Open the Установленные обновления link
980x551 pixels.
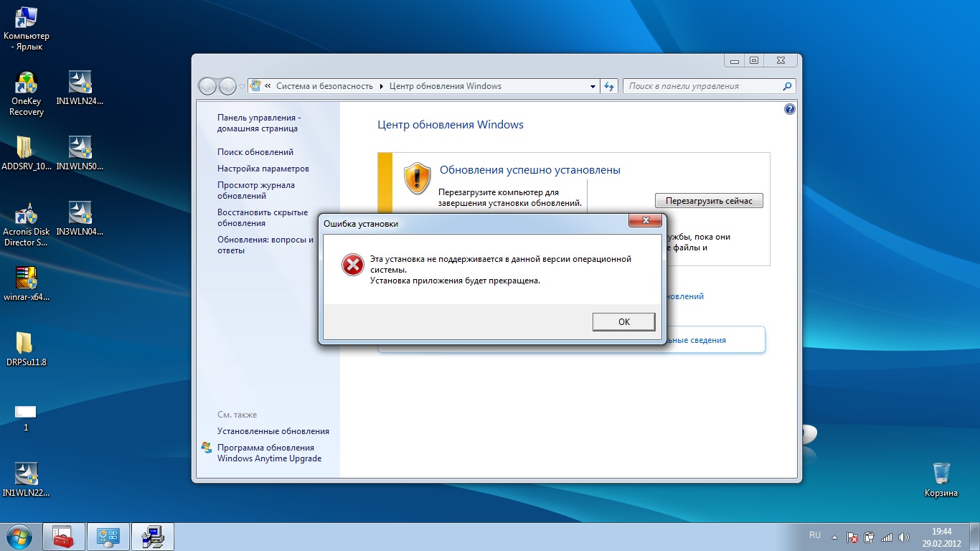coord(273,431)
